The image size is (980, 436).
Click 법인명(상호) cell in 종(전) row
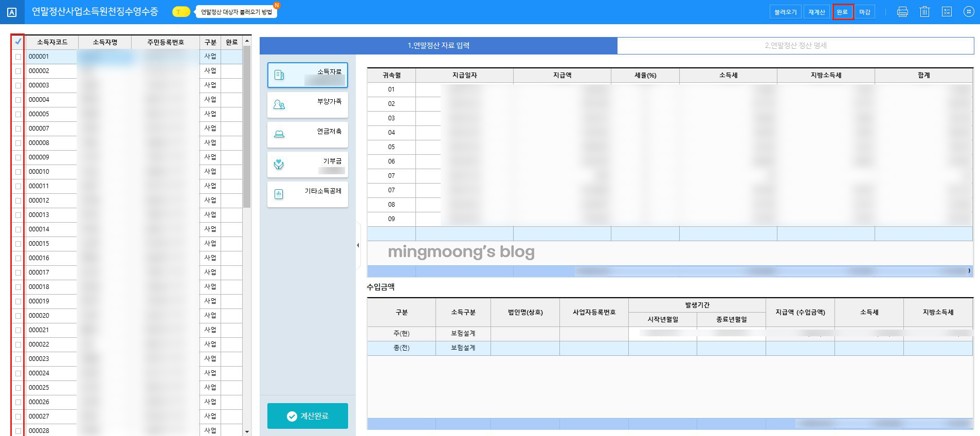pos(525,348)
